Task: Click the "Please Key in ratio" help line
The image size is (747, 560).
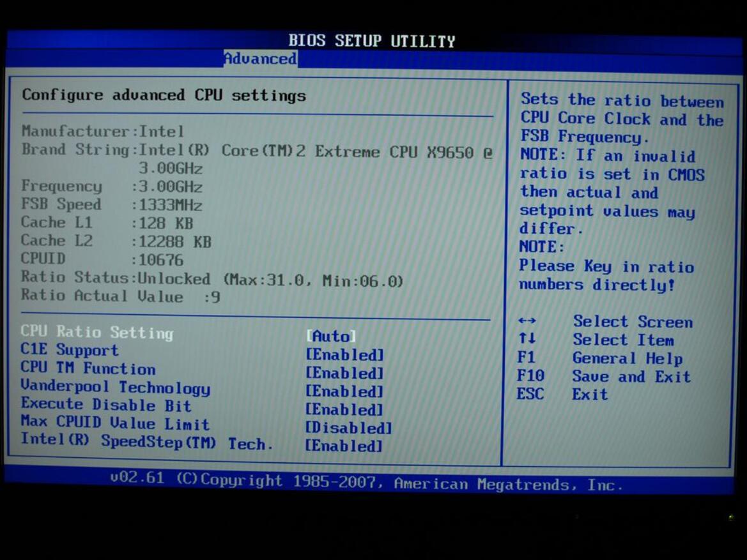Action: [x=606, y=266]
